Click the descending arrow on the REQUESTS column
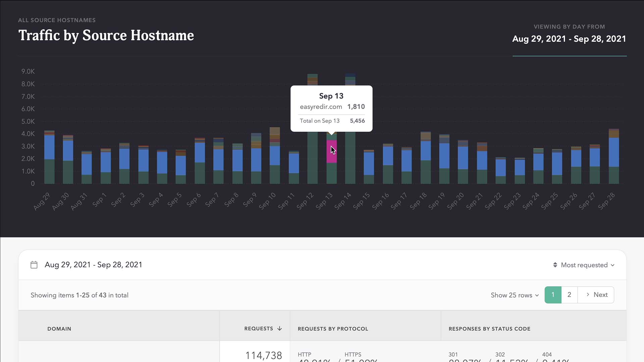 pyautogui.click(x=280, y=329)
